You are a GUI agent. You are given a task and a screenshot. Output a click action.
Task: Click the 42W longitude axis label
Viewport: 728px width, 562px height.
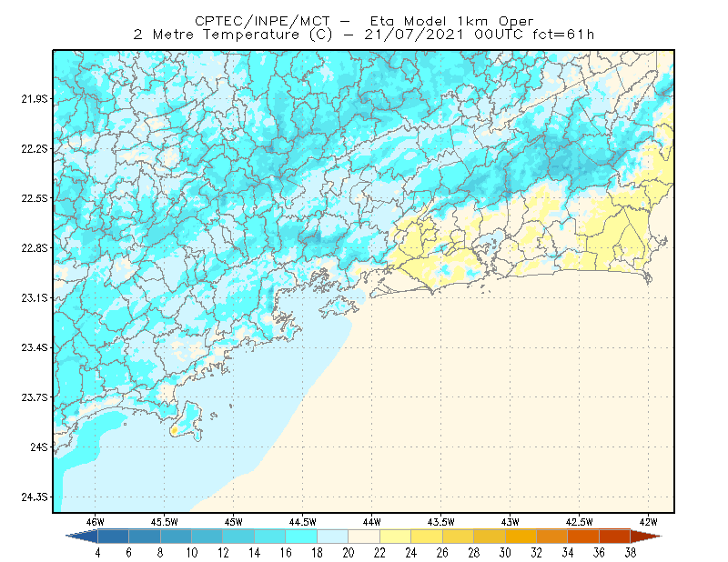point(649,522)
